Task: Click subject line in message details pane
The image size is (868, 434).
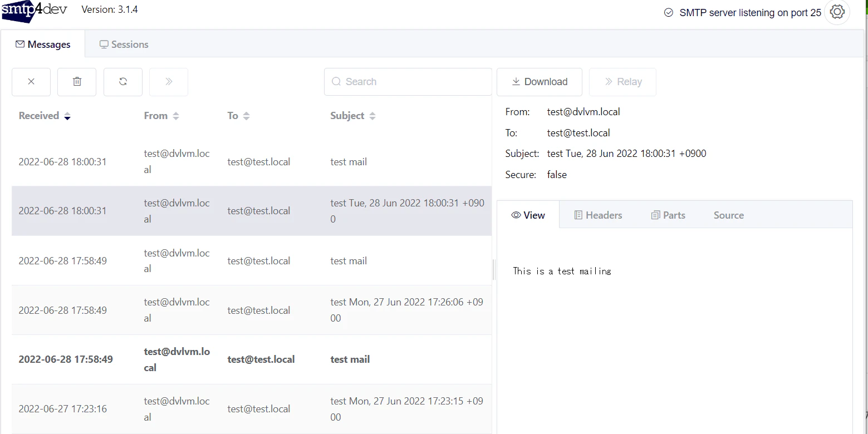Action: click(x=626, y=154)
